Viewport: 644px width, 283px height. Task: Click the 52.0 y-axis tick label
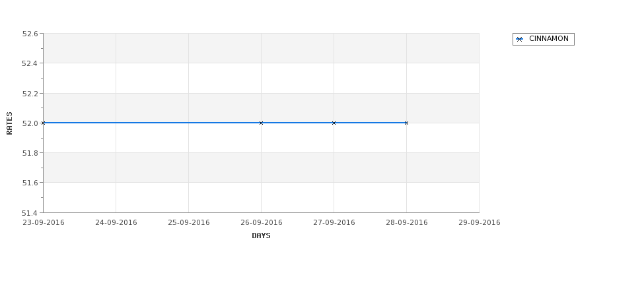pos(30,123)
